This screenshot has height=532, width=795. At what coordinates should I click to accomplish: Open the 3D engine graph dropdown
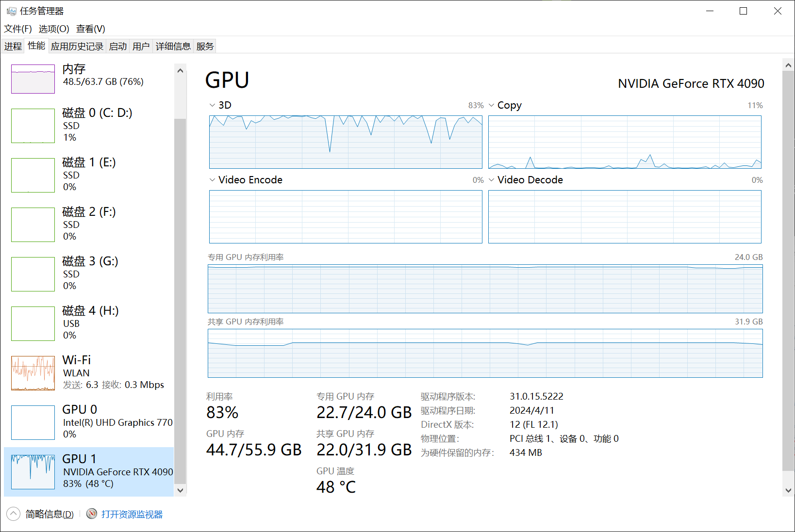[x=212, y=105]
